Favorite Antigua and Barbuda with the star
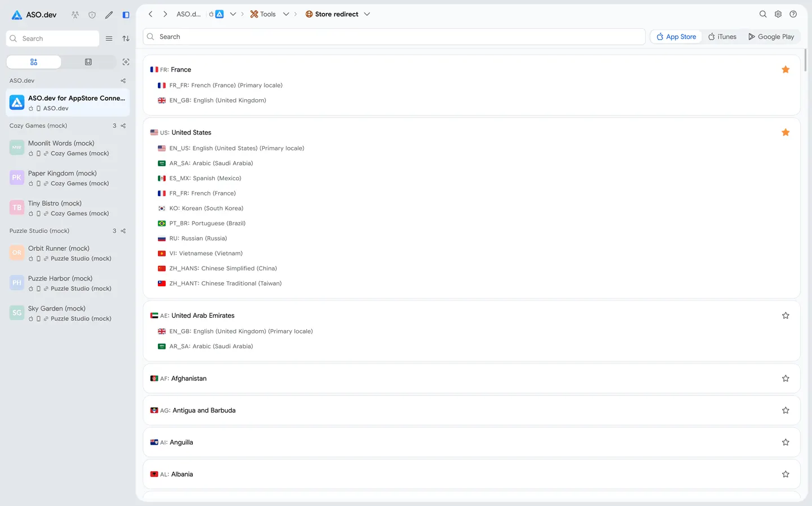812x506 pixels. (785, 410)
